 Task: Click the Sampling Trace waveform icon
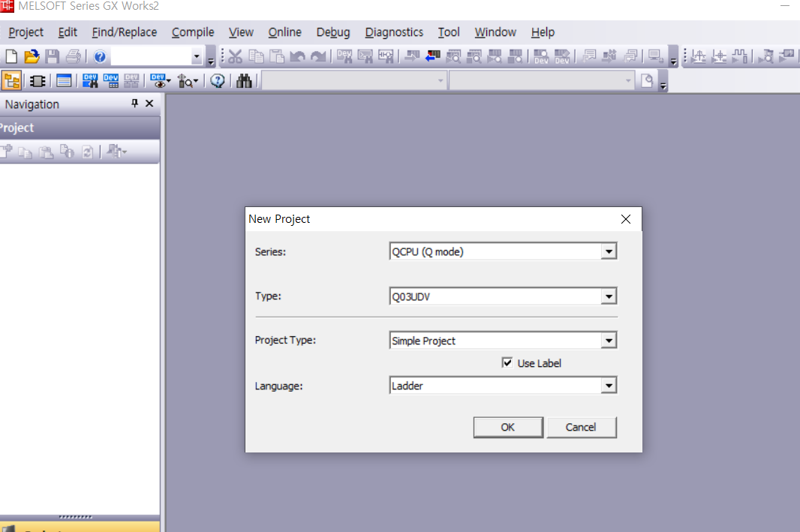[740, 56]
